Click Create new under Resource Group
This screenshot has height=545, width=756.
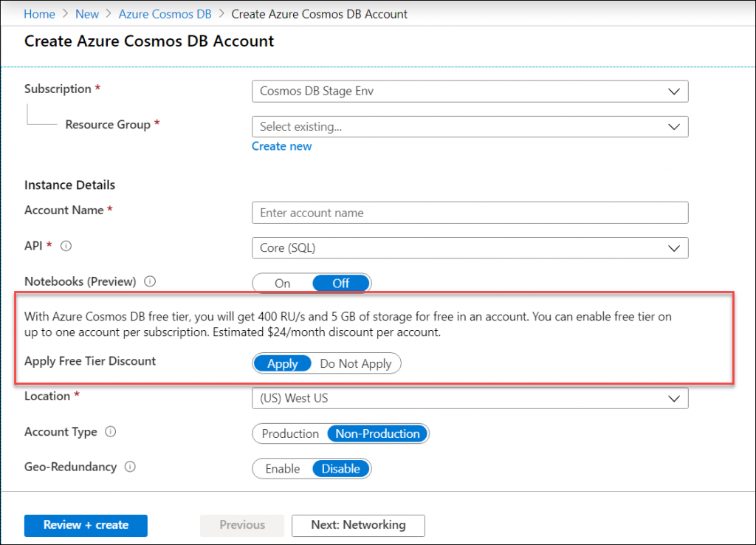pos(281,145)
